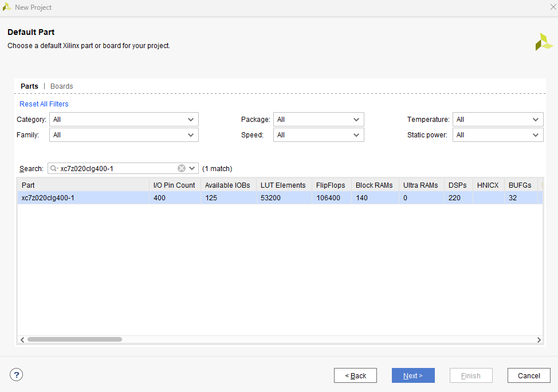Click the 0 Ultra RAMs cell
Screen dimensions: 558x392
(421, 198)
